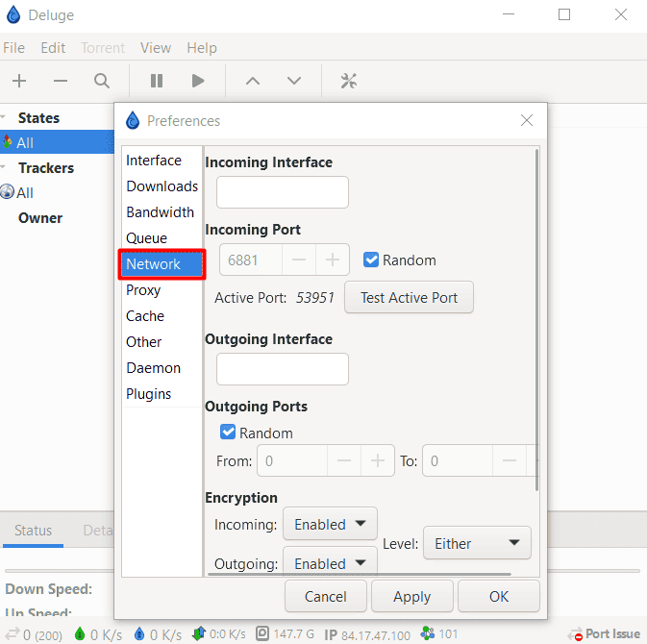Click the Remove Torrent minus icon
Viewport: 647px width, 644px height.
(x=61, y=81)
